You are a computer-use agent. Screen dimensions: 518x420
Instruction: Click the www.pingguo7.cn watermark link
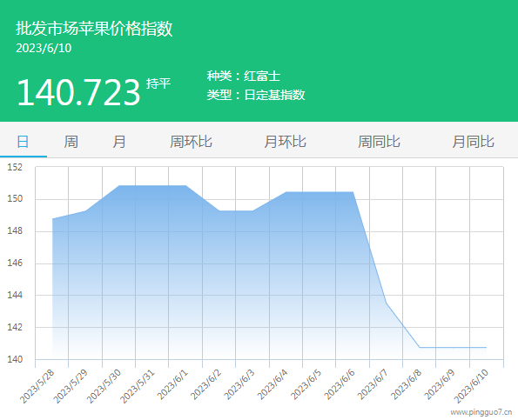point(481,412)
